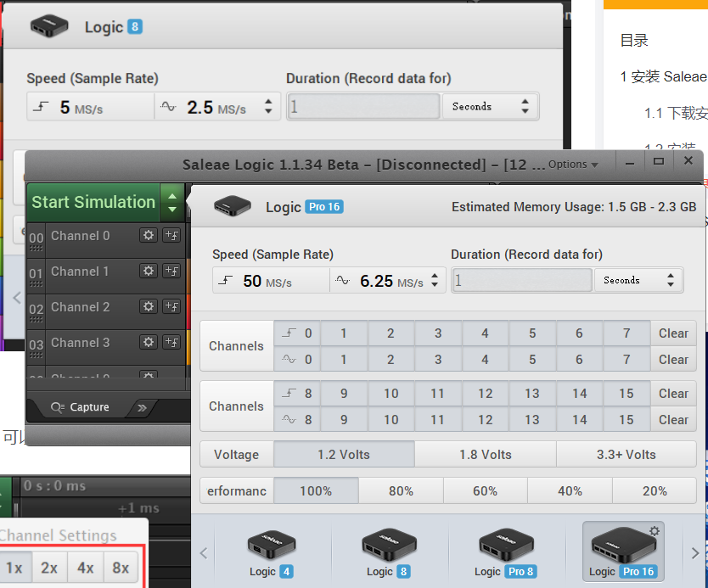The width and height of the screenshot is (708, 588).
Task: Toggle digital channel 7
Action: [627, 333]
